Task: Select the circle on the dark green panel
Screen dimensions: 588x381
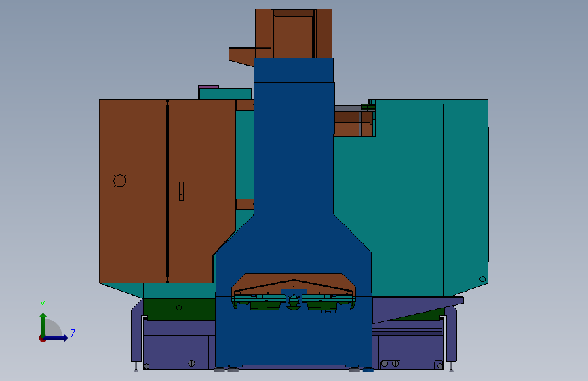Action: click(179, 308)
